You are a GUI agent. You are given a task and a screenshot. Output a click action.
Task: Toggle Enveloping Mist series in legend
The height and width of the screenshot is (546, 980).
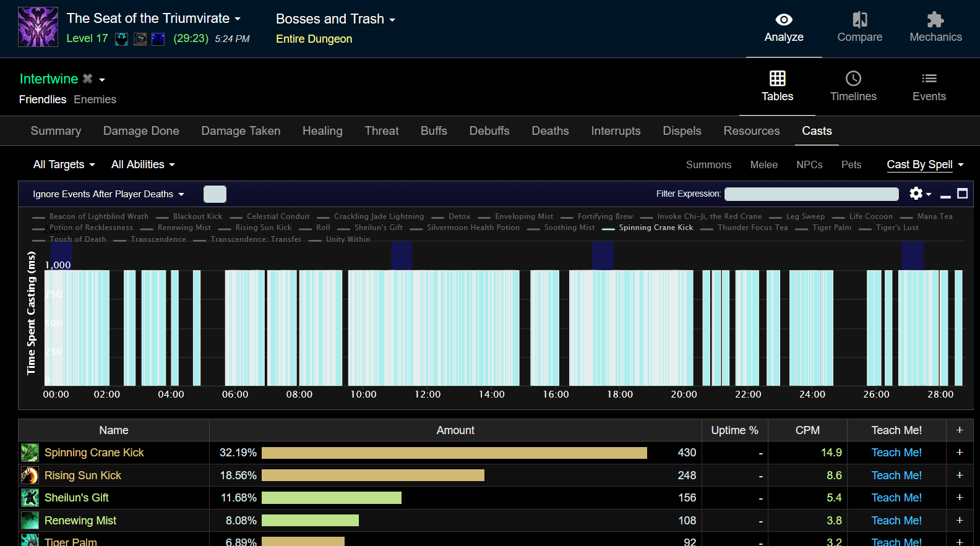[523, 216]
